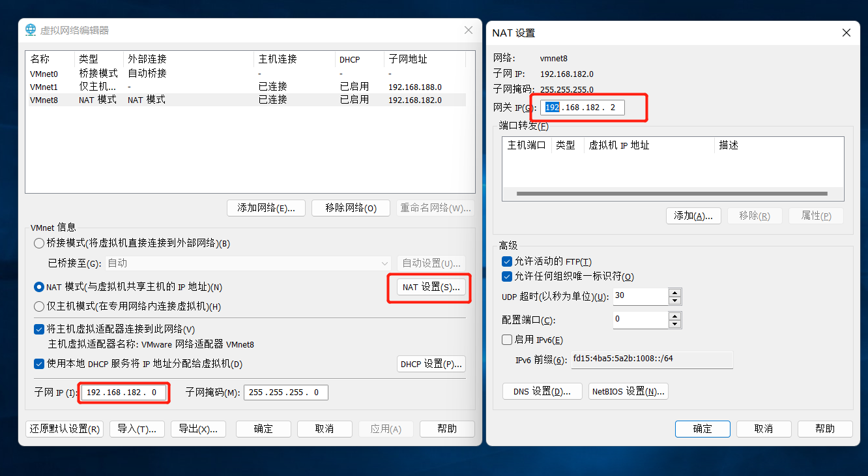
Task: Click the 子网掩码 input field
Action: click(285, 393)
